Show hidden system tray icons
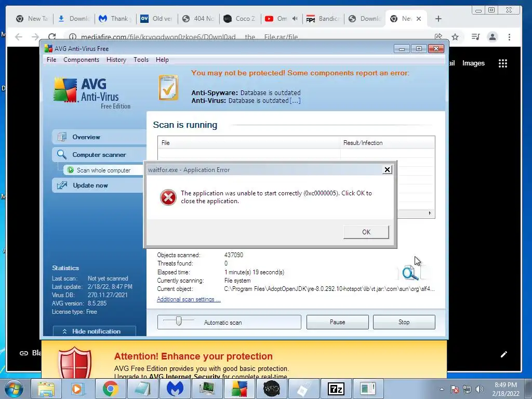This screenshot has height=399, width=532. (442, 389)
